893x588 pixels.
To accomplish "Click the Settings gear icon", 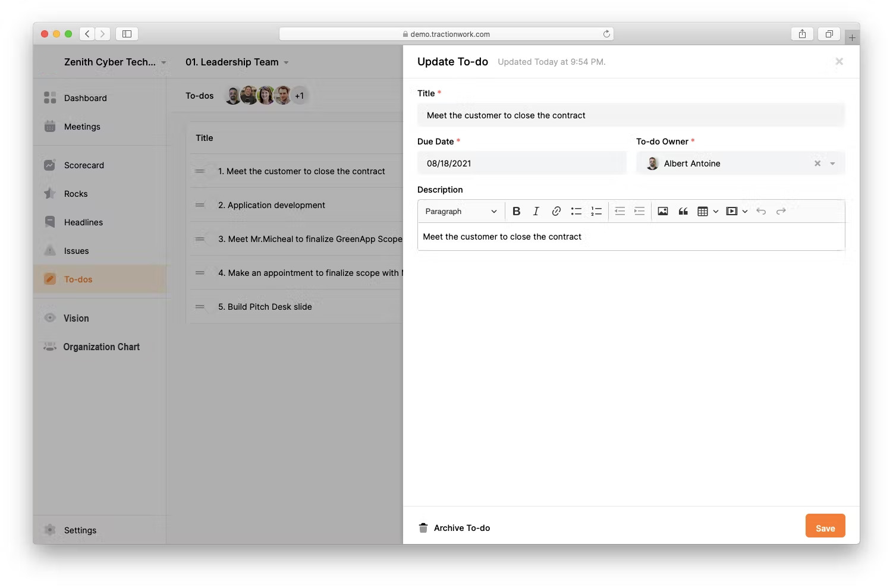I will pyautogui.click(x=50, y=530).
